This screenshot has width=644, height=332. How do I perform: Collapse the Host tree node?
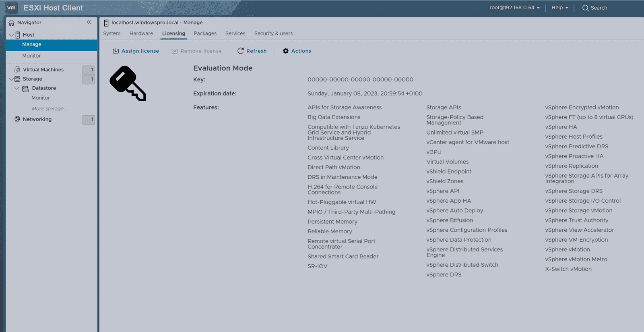[11, 35]
